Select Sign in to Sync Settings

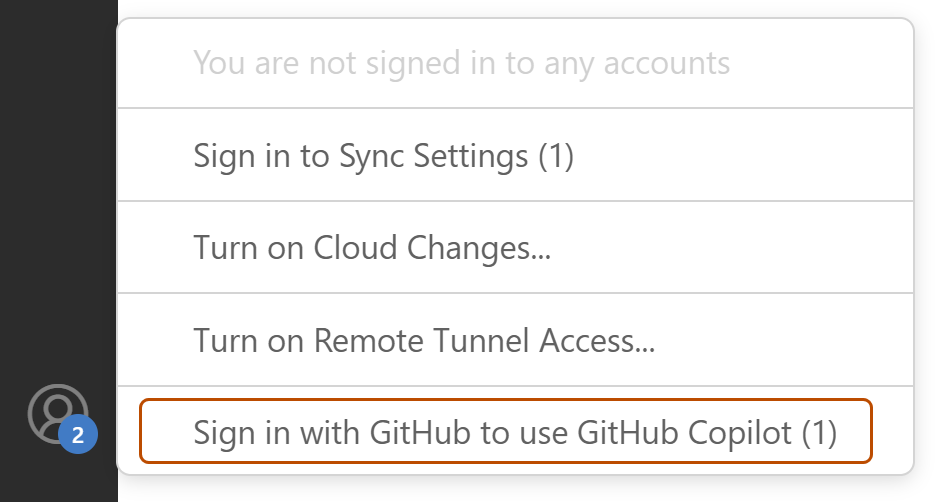click(x=383, y=155)
